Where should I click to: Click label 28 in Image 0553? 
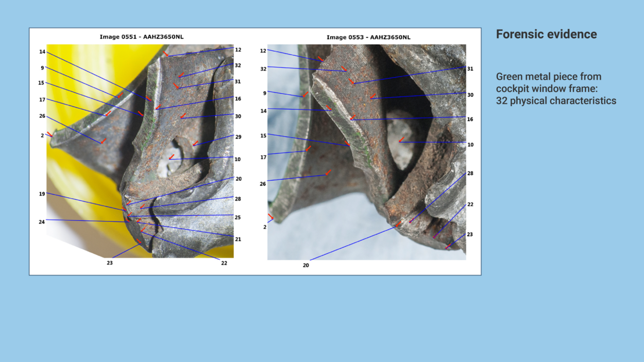(x=470, y=174)
